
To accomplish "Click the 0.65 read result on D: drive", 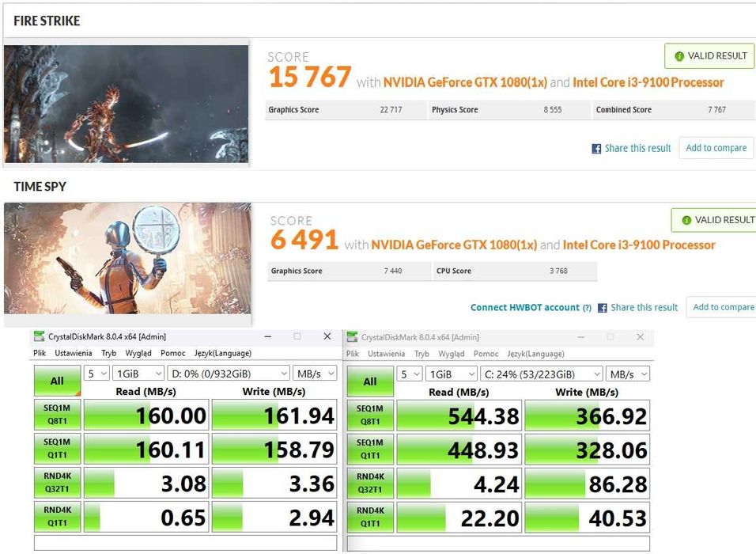I will 146,517.
